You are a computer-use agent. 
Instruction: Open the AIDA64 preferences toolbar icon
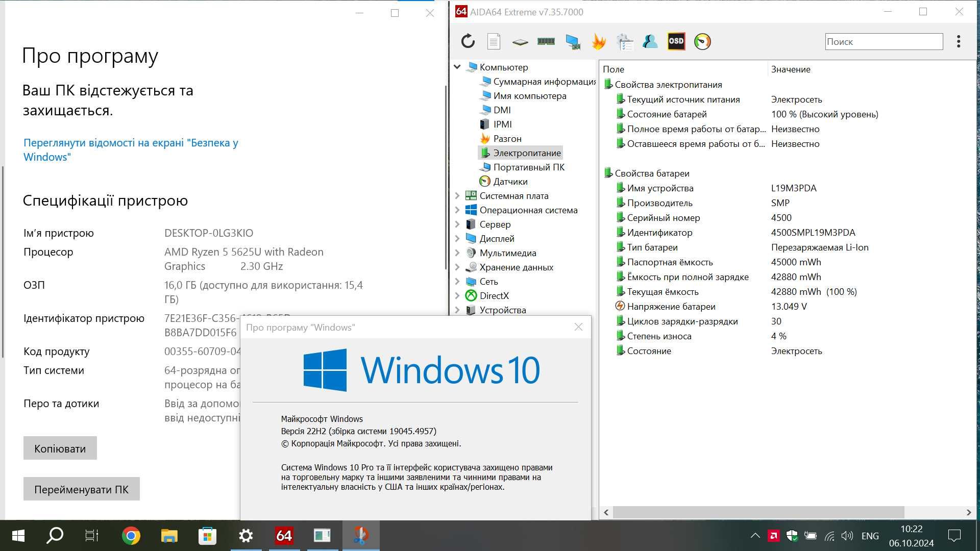coord(625,42)
